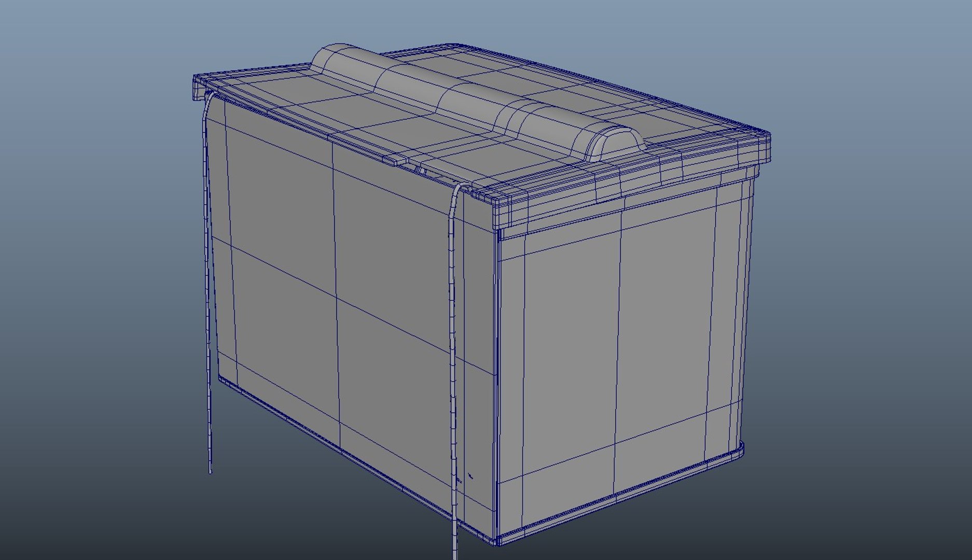Pick the right hanging cord
The image size is (972, 560).
454,371
